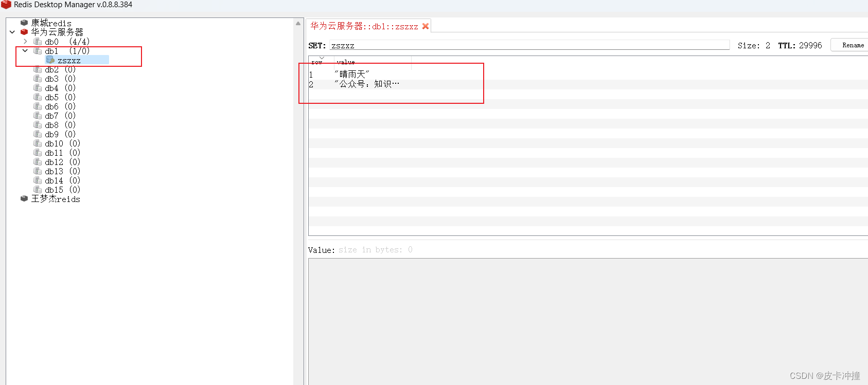
Task: Select the 王梦杰reids connection label
Action: click(56, 198)
